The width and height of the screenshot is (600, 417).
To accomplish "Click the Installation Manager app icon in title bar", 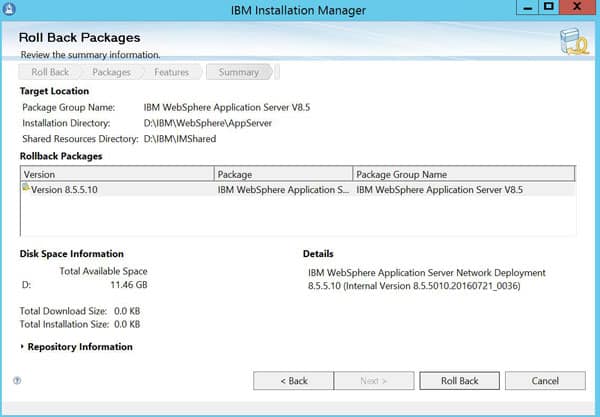I will pyautogui.click(x=9, y=8).
